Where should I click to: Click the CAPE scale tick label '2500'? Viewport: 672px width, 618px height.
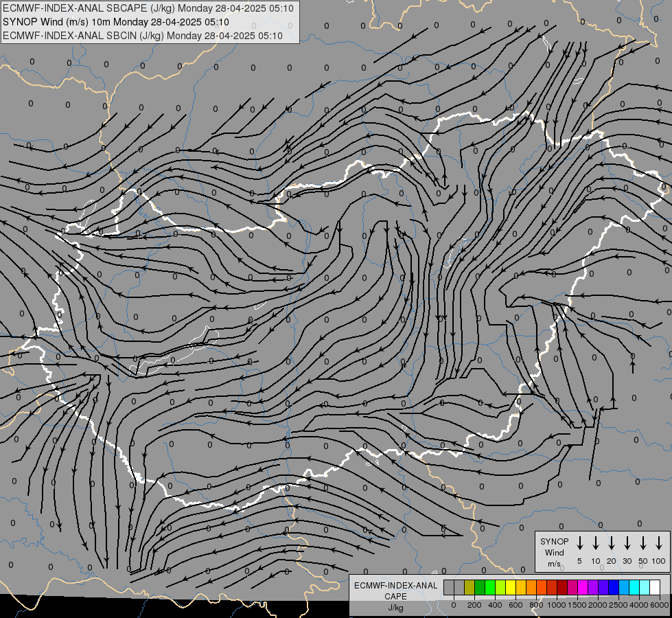click(x=618, y=605)
